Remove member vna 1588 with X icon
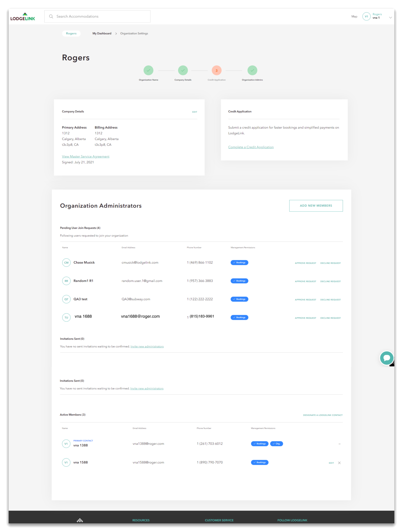 [x=339, y=463]
